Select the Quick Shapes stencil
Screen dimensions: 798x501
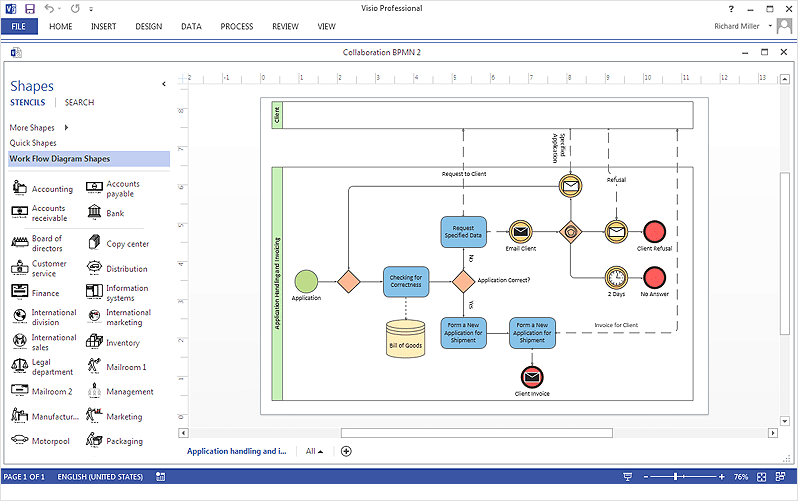point(33,143)
